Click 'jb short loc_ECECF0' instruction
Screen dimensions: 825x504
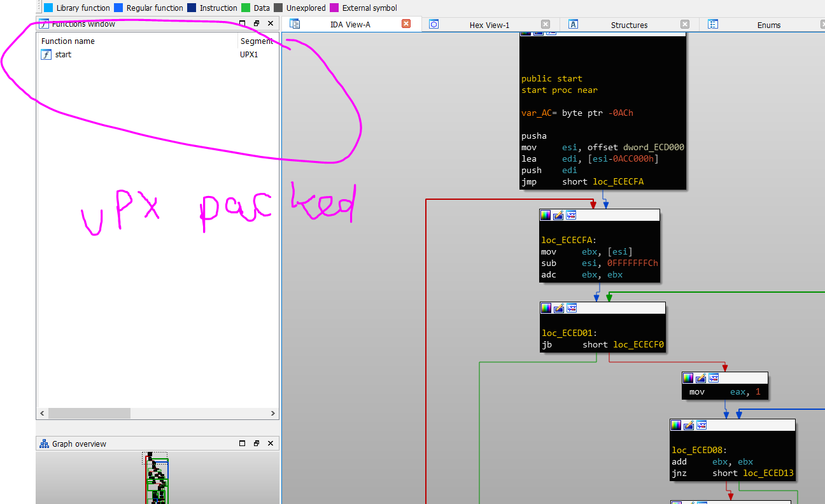click(x=603, y=345)
